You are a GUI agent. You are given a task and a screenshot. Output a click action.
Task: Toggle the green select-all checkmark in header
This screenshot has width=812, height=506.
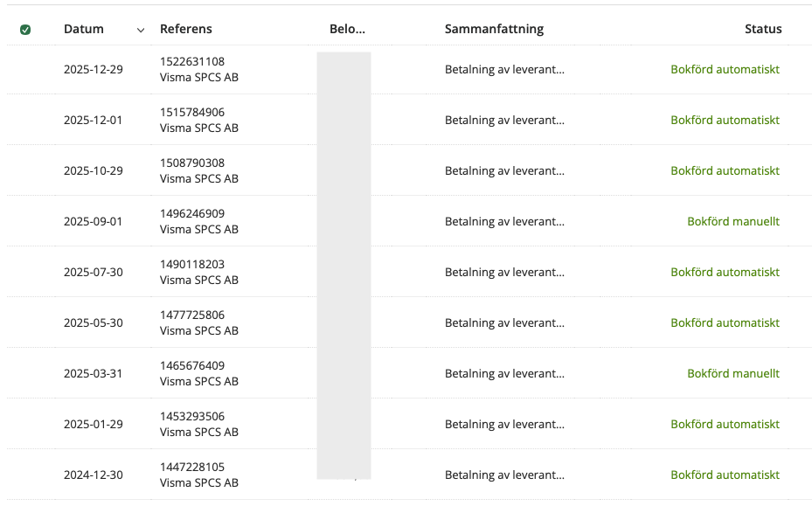point(24,30)
